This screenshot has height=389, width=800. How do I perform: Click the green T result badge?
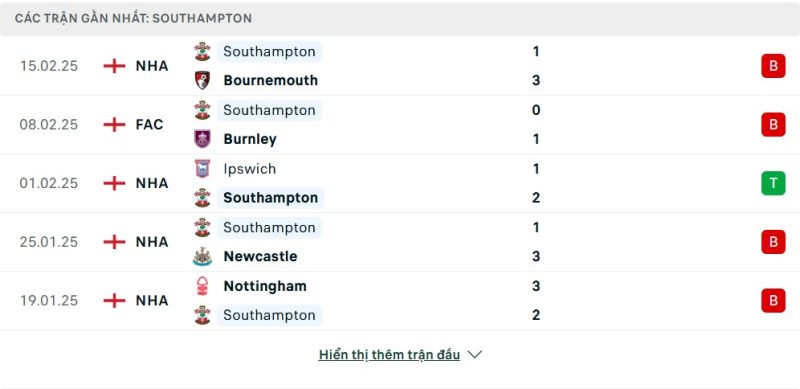[x=773, y=183]
